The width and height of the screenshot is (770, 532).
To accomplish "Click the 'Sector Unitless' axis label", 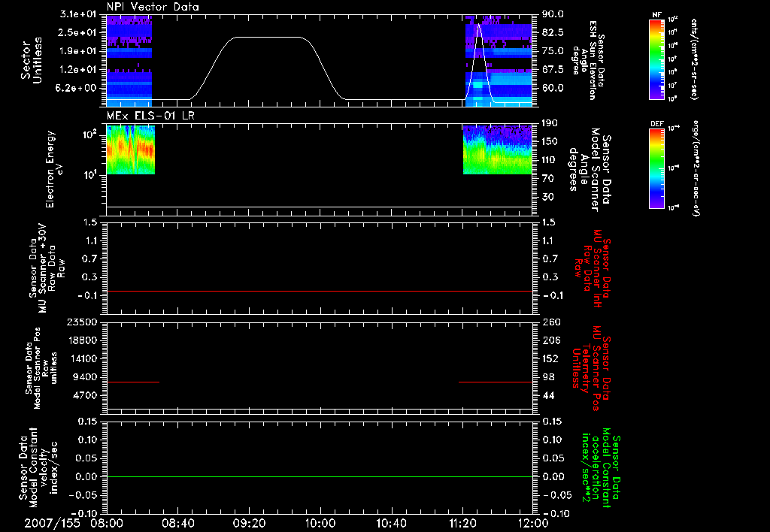I will tap(32, 60).
